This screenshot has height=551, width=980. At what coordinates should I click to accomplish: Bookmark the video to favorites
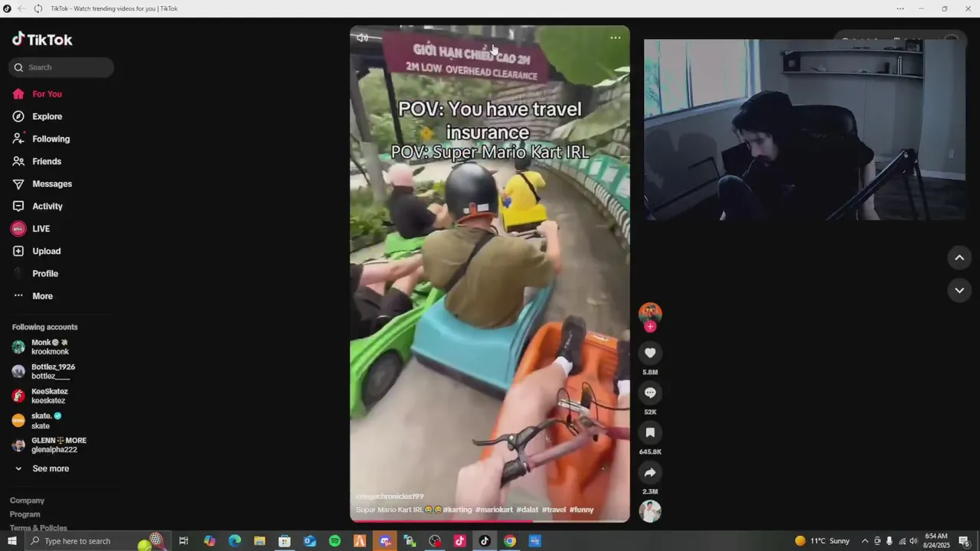[650, 432]
